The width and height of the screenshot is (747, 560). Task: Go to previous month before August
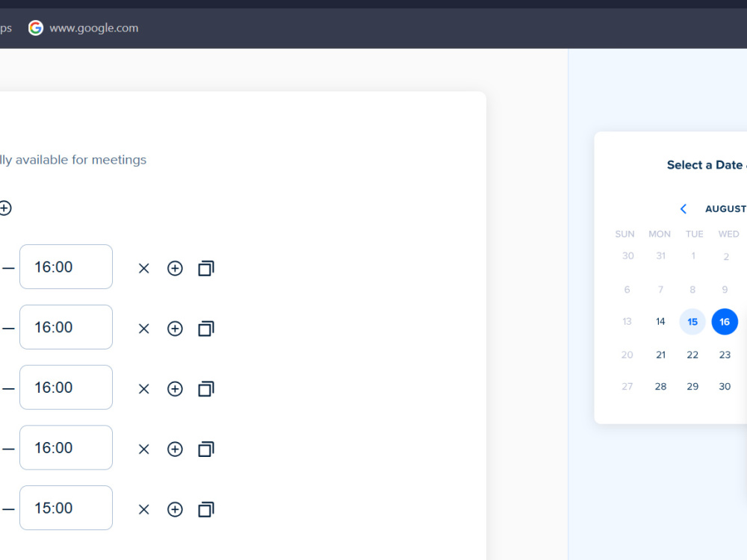tap(684, 208)
